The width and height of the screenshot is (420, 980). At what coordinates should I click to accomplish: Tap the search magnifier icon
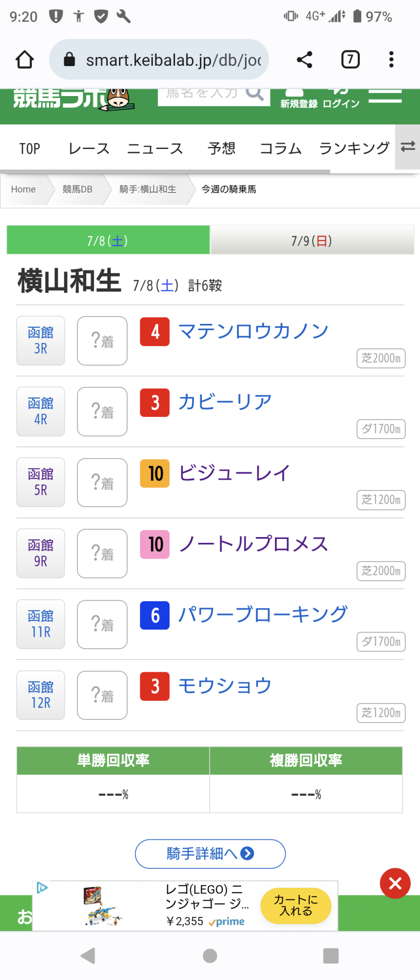click(x=254, y=93)
